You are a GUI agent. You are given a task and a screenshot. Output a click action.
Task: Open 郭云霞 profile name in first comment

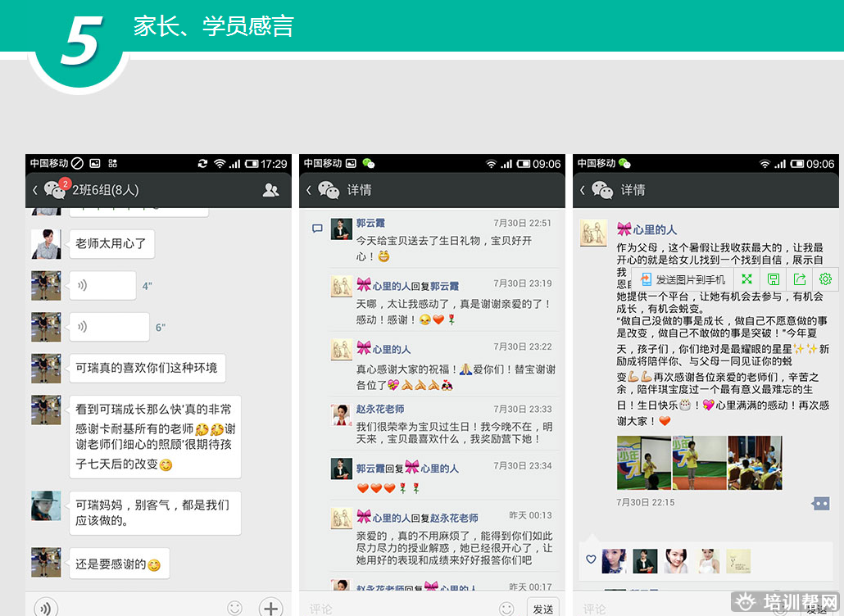coord(370,223)
